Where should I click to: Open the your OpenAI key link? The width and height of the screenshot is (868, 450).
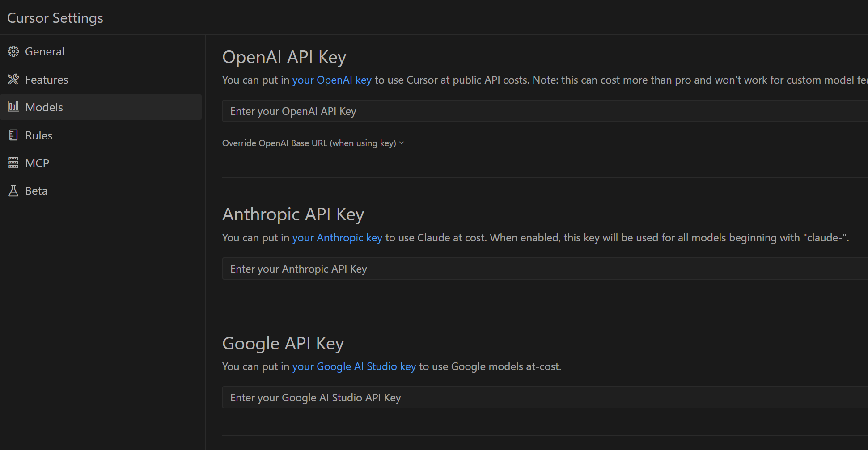click(332, 80)
